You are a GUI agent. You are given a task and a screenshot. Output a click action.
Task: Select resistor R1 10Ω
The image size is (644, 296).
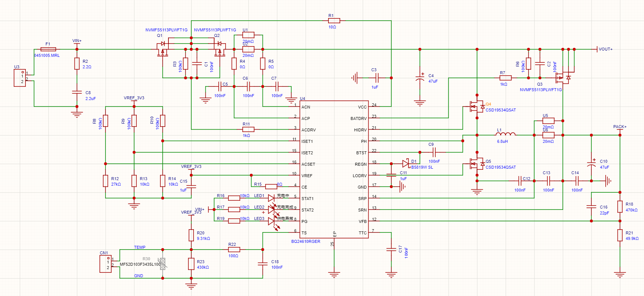coord(334,21)
